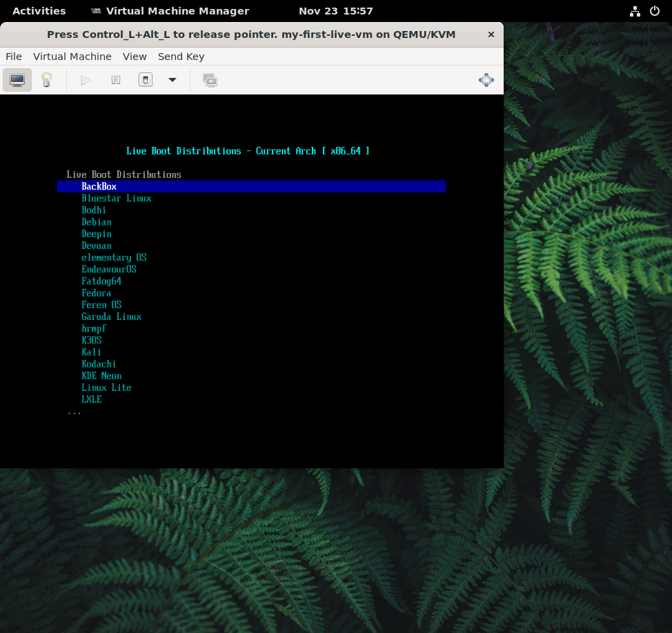Open the View menu

[135, 57]
